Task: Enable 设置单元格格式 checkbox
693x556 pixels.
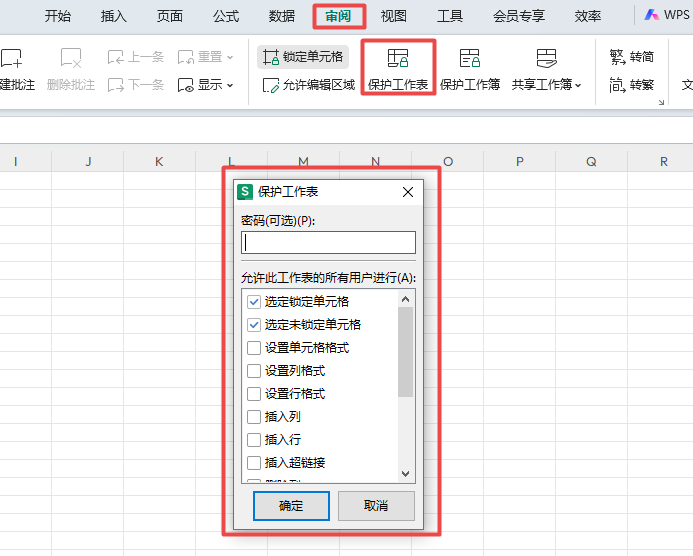Action: (254, 348)
